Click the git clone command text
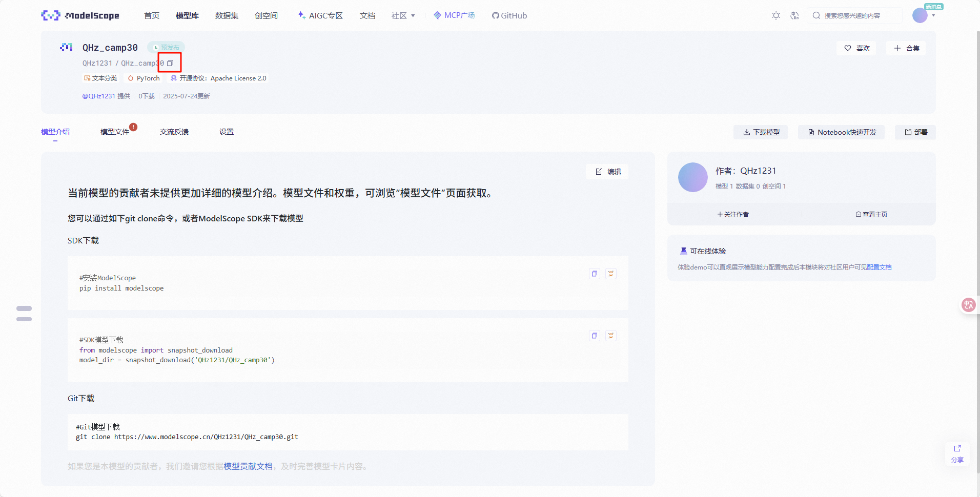This screenshot has width=980, height=497. (187, 437)
